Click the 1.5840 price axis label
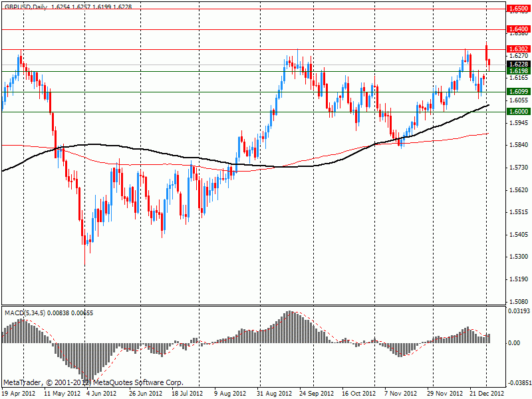The image size is (532, 399). pyautogui.click(x=518, y=145)
